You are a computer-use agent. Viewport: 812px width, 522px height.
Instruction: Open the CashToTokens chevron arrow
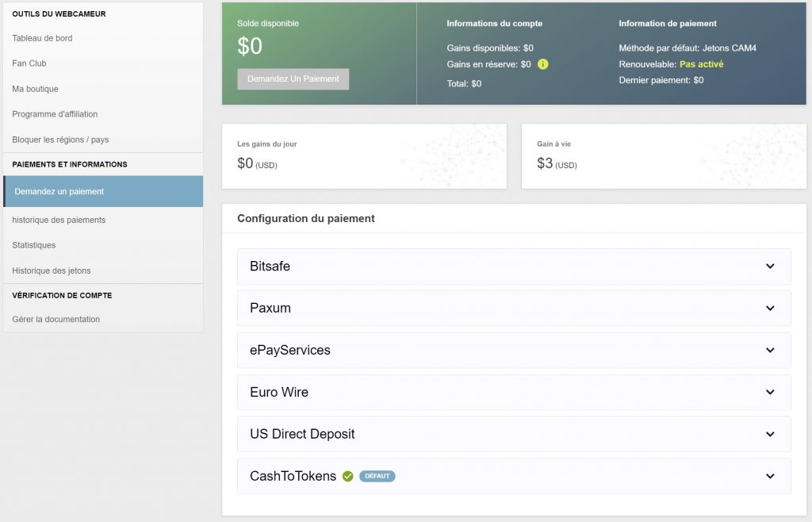[769, 476]
